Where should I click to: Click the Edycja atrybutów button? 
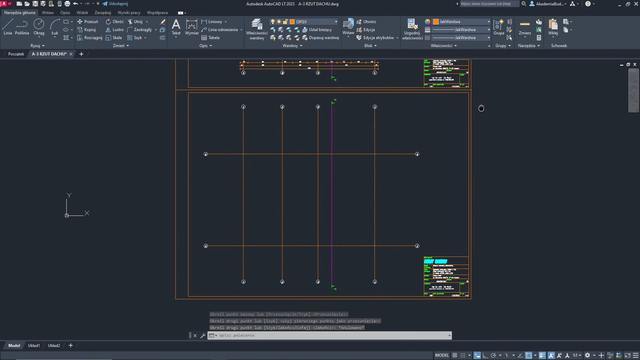376,38
